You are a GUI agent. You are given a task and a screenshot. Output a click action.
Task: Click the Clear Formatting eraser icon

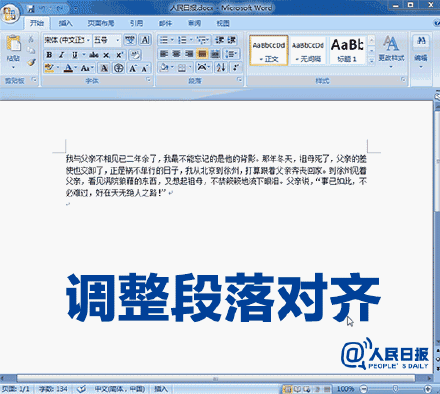point(135,55)
